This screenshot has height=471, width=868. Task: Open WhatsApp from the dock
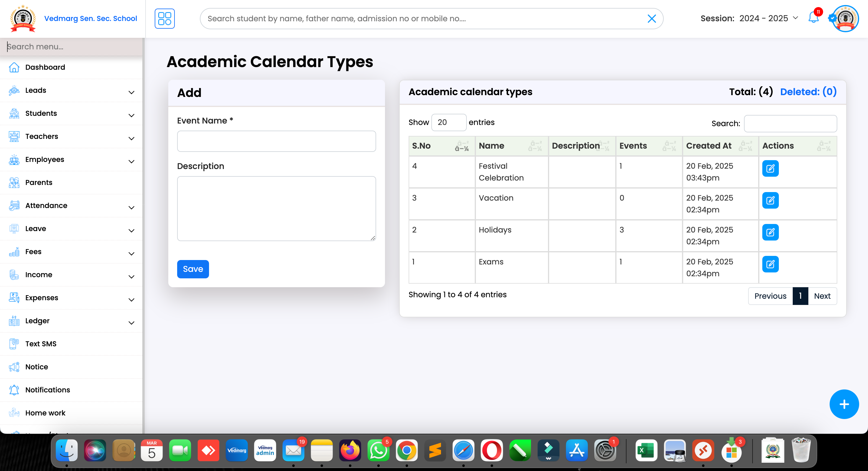click(x=378, y=450)
